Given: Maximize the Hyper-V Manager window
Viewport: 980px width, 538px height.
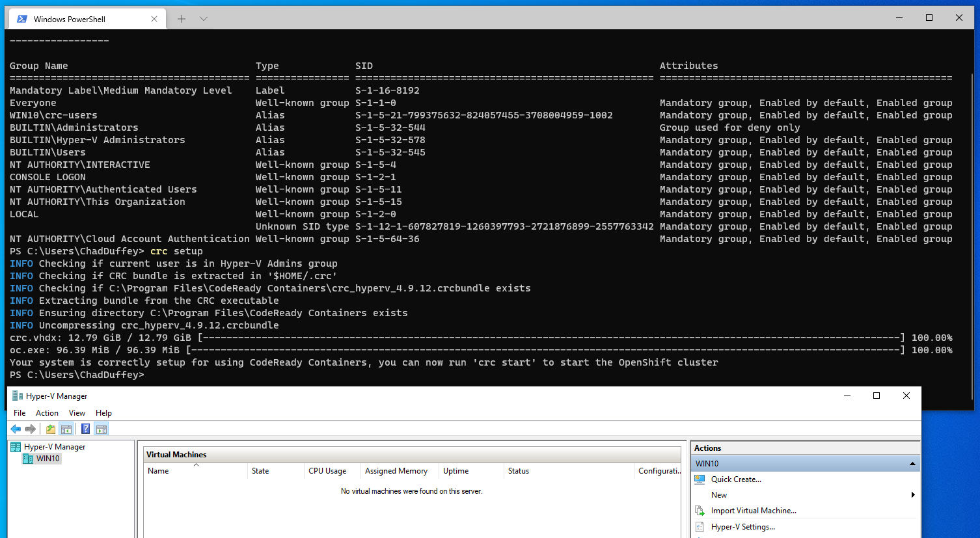Looking at the screenshot, I should click(x=877, y=396).
